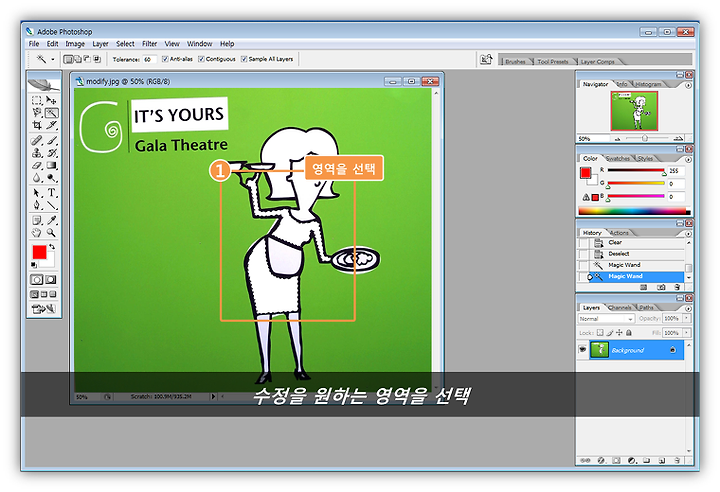Toggle Lock position
The width and height of the screenshot is (720, 492).
pyautogui.click(x=619, y=333)
